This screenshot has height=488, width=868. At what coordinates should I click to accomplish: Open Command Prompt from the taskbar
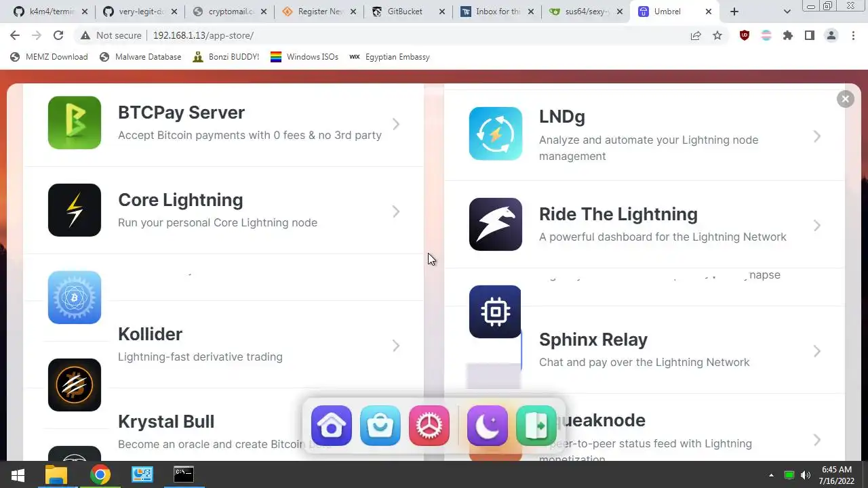click(184, 474)
